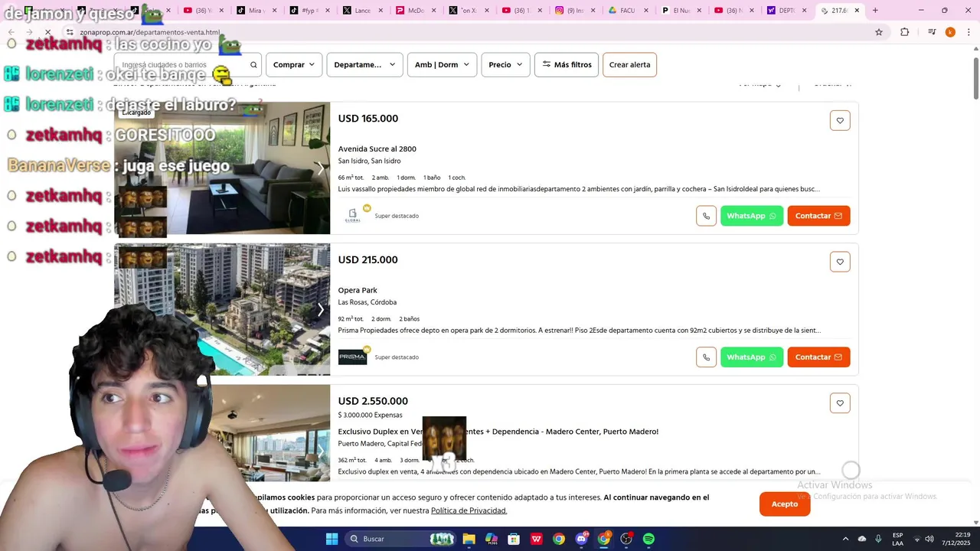Open the Windows Start menu
This screenshot has height=551, width=980.
[x=332, y=539]
